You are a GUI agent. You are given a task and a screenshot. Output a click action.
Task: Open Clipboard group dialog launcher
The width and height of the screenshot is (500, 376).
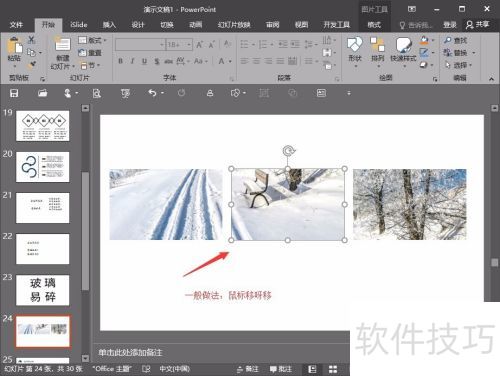point(42,79)
